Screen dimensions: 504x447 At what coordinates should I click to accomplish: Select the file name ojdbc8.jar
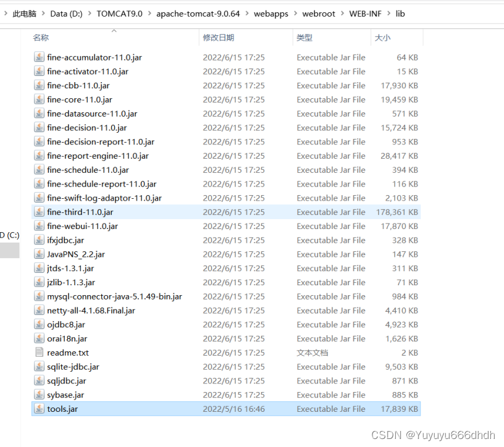point(66,325)
